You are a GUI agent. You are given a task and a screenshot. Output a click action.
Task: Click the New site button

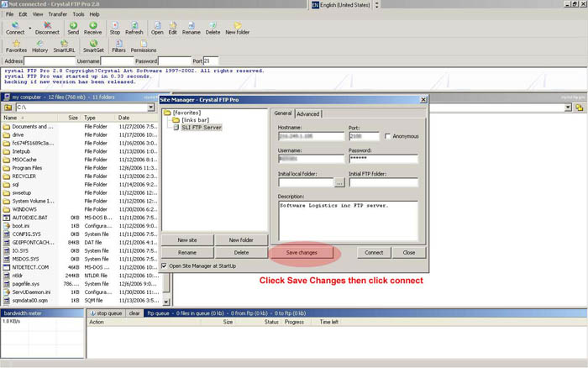click(x=187, y=240)
